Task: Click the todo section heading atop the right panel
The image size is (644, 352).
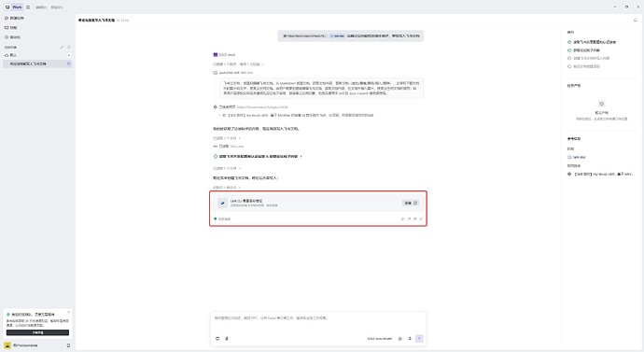Action: click(570, 32)
